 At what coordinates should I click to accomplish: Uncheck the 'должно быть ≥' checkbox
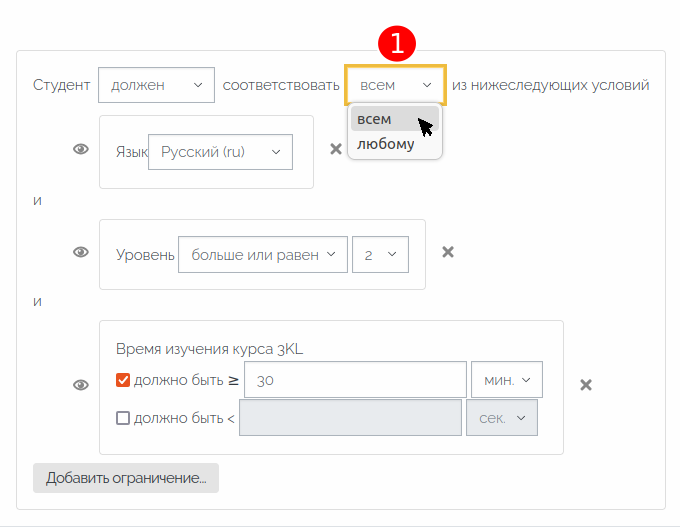123,380
